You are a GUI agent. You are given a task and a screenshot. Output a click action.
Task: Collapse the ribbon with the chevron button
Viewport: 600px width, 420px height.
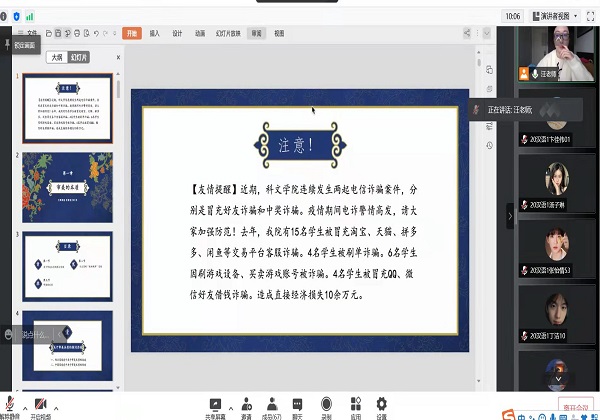tap(487, 33)
